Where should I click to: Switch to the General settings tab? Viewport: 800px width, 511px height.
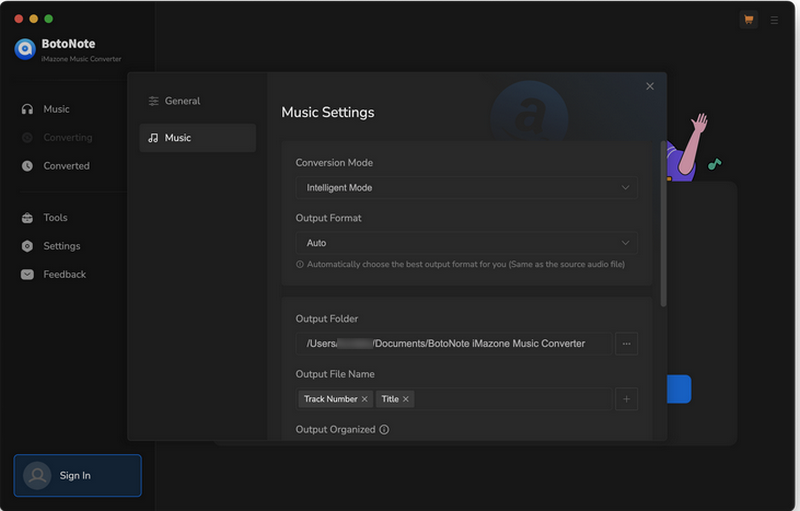[x=197, y=101]
